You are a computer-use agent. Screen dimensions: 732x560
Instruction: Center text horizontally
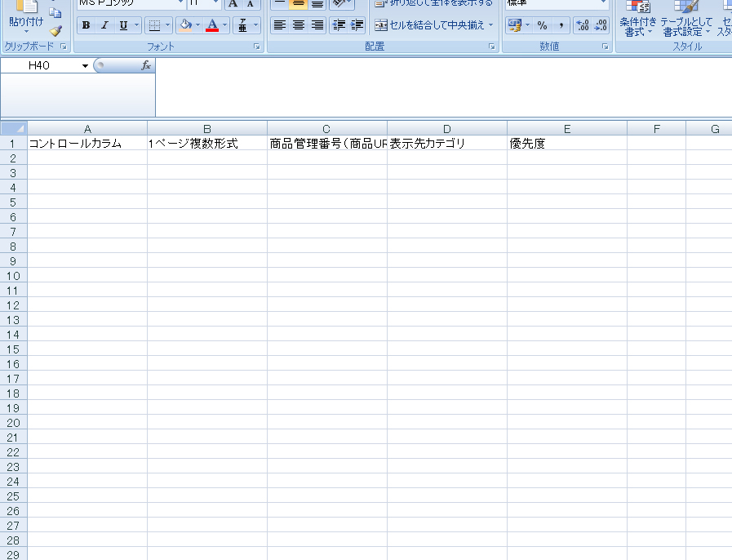coord(299,25)
